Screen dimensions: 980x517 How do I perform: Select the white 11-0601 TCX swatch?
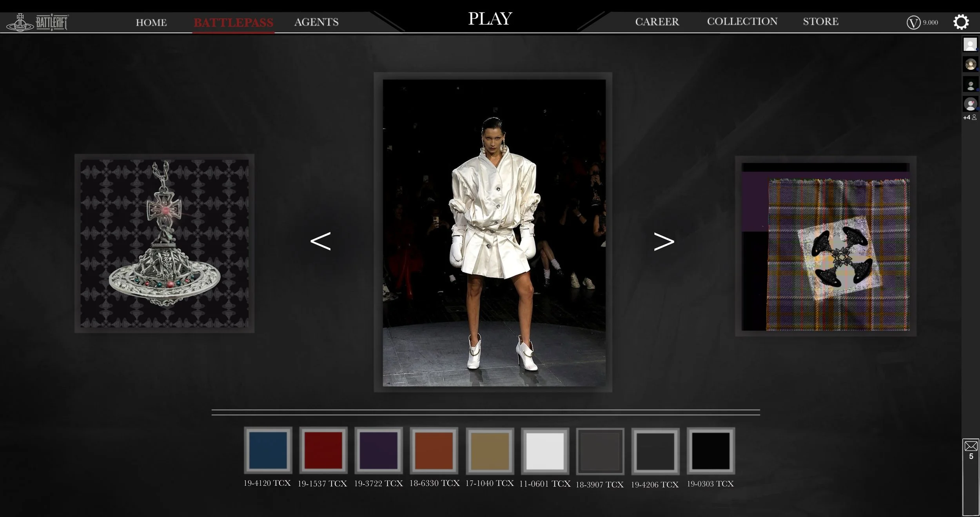(545, 451)
